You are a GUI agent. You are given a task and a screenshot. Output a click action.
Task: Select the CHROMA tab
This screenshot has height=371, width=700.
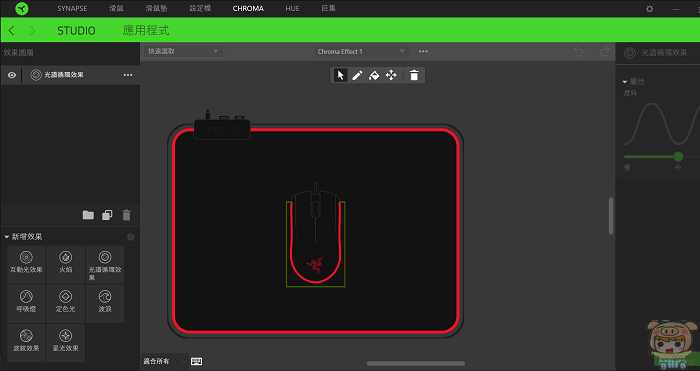[x=248, y=8]
